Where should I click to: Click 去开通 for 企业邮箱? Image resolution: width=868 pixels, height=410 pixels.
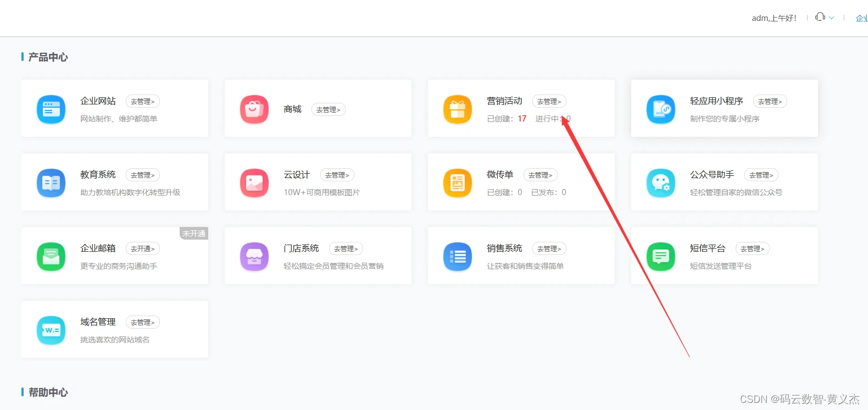143,249
